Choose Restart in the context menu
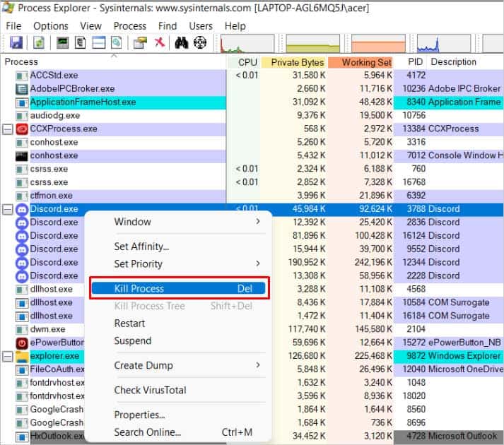Screen dimensions: 504x445 coord(179,324)
